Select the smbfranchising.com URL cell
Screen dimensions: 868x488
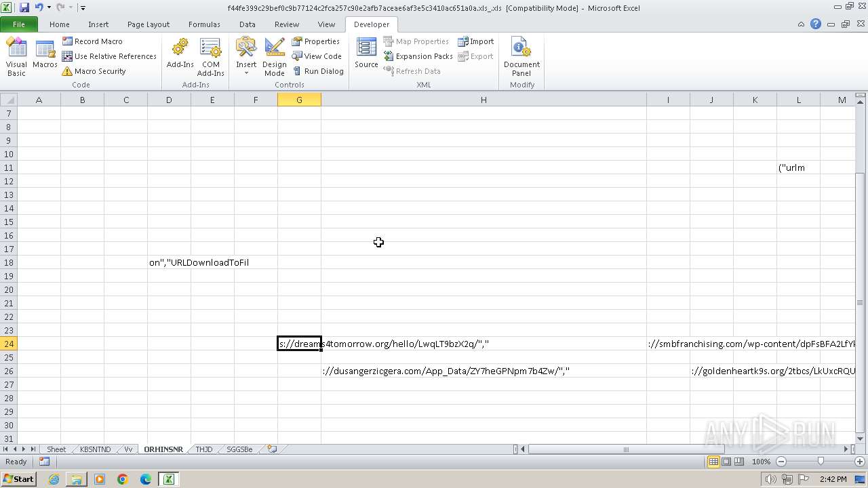click(668, 344)
